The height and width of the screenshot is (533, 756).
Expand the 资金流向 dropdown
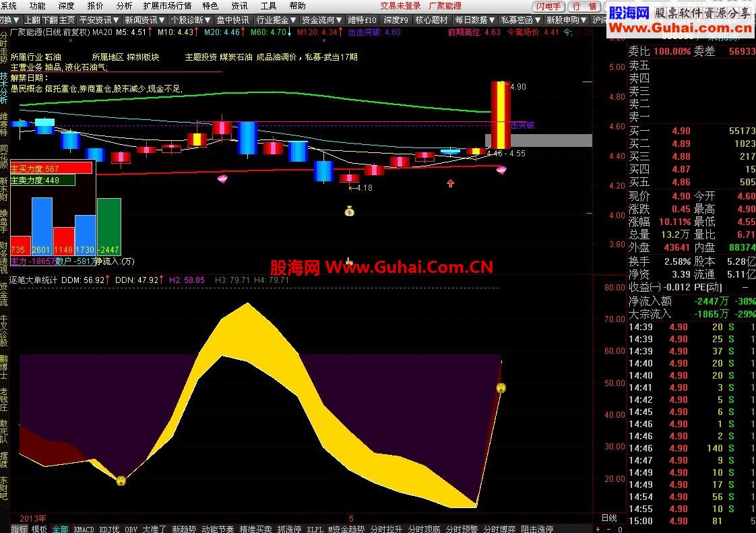pyautogui.click(x=322, y=20)
